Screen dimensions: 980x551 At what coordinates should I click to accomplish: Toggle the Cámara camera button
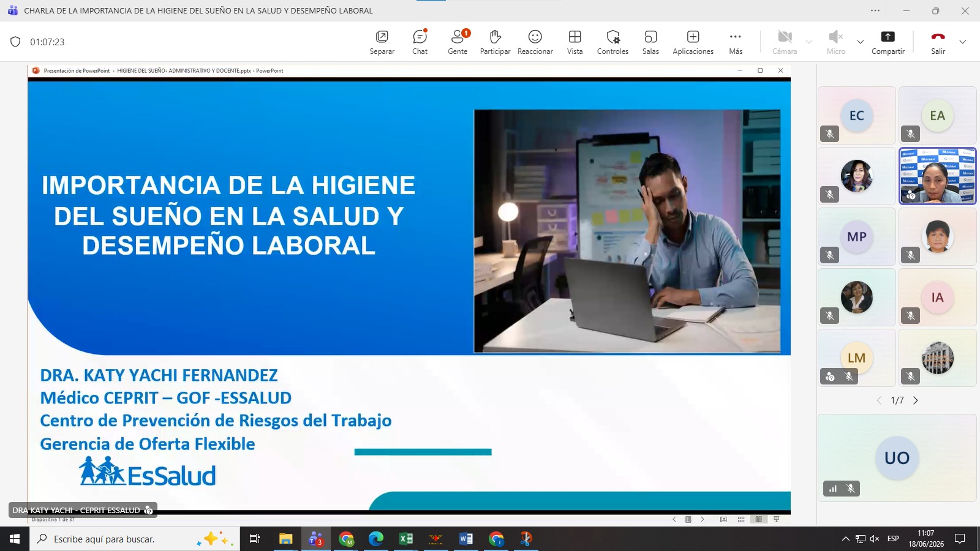(x=785, y=42)
